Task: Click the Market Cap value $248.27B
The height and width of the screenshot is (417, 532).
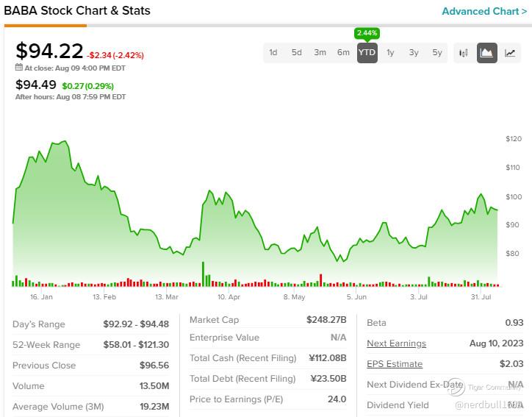Action: (326, 319)
